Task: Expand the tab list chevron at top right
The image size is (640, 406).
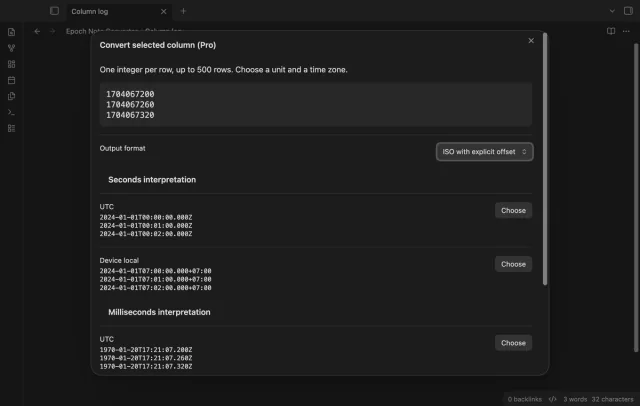Action: (612, 11)
